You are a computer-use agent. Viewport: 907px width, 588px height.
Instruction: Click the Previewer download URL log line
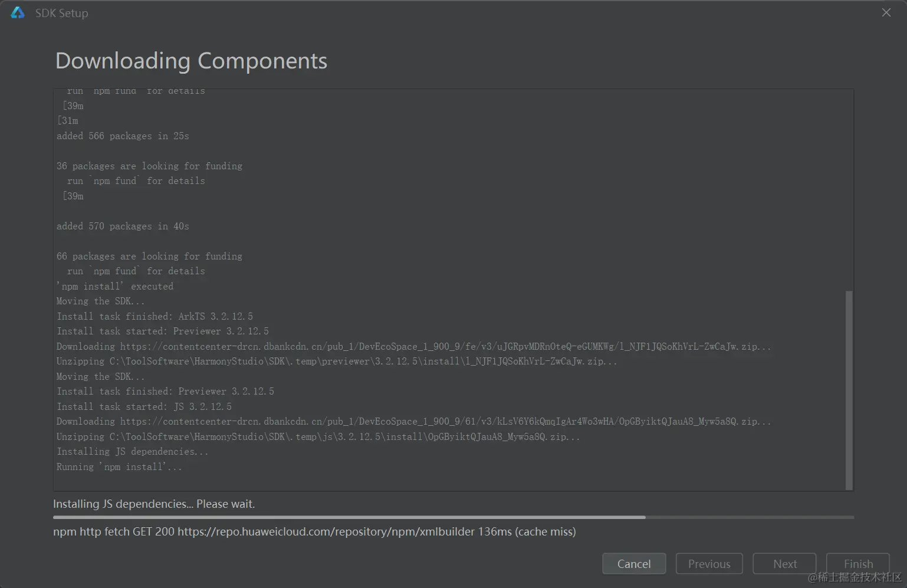[x=413, y=347]
